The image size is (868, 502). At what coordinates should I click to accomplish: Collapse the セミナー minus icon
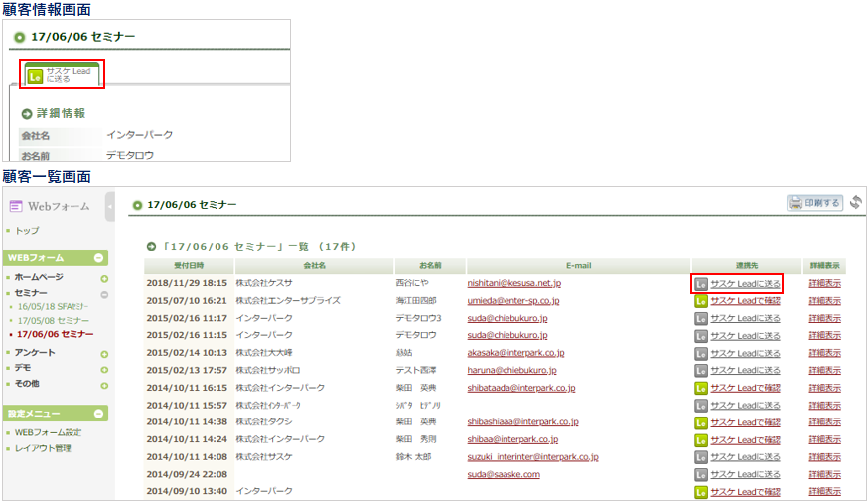pyautogui.click(x=104, y=295)
